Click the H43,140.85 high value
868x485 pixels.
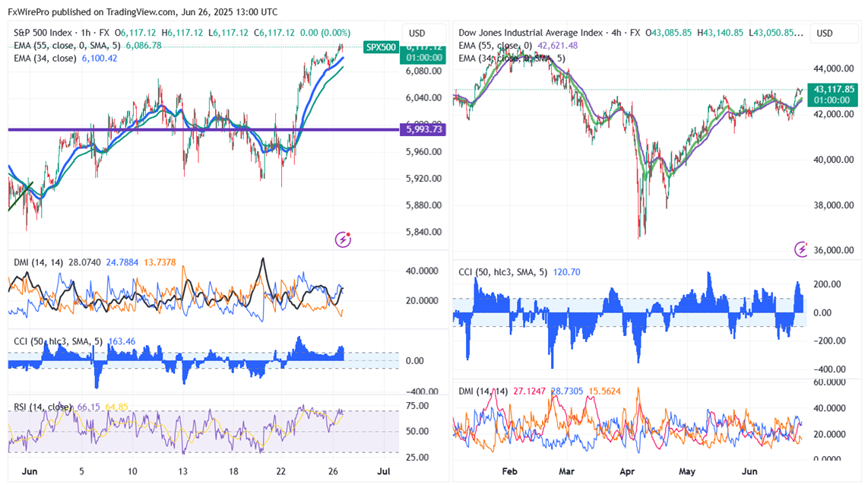[x=721, y=33]
